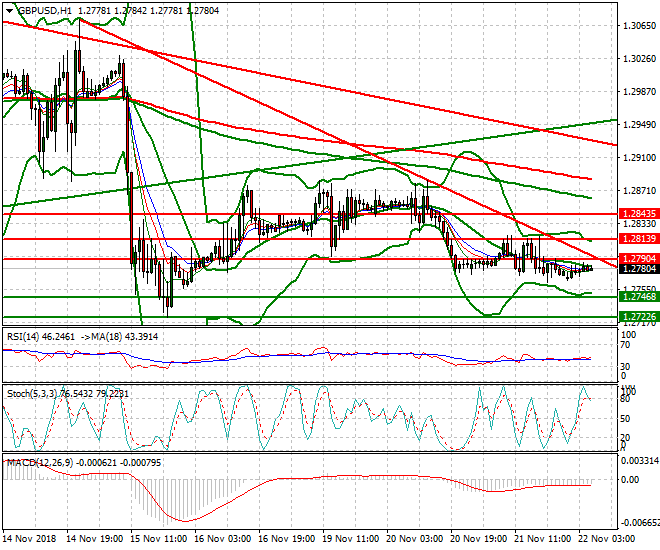Select the 22 Nov 03:00 time axis label

[607, 539]
